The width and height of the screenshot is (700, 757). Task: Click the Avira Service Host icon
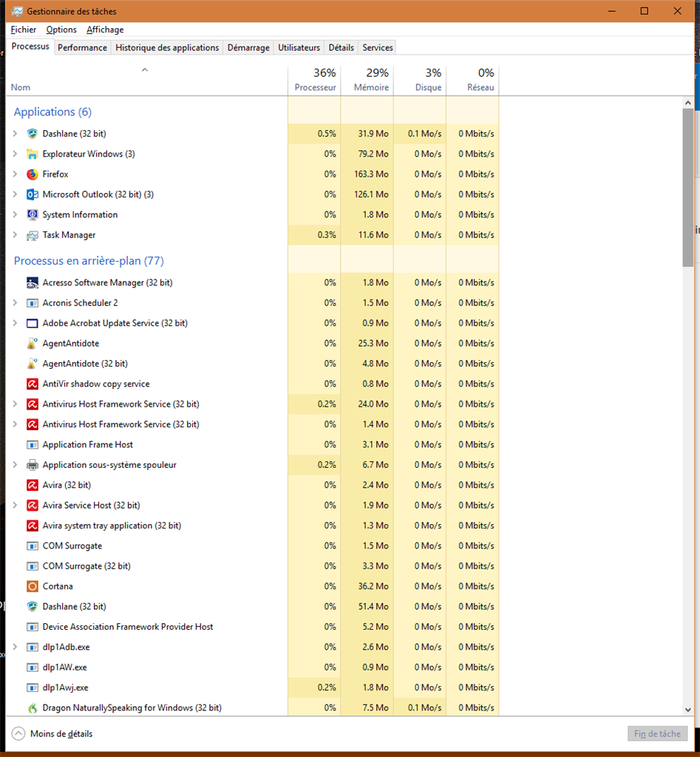[x=33, y=506]
